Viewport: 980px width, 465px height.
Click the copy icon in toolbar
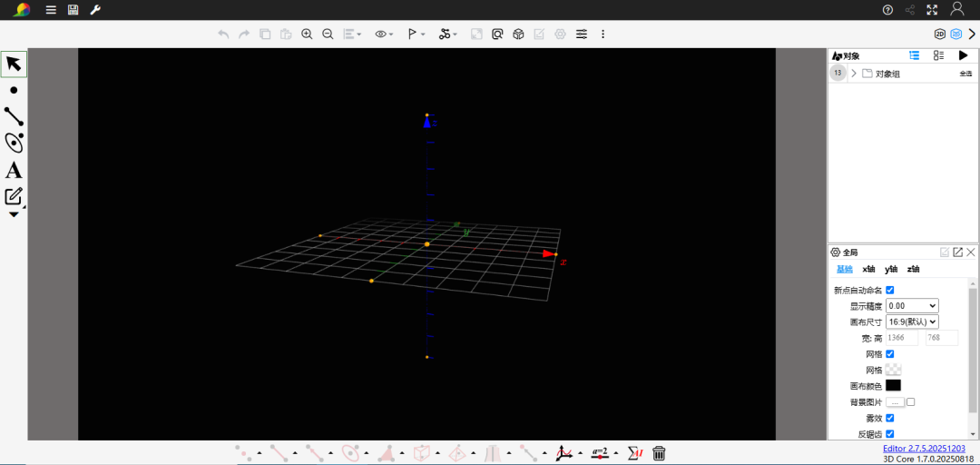[265, 35]
